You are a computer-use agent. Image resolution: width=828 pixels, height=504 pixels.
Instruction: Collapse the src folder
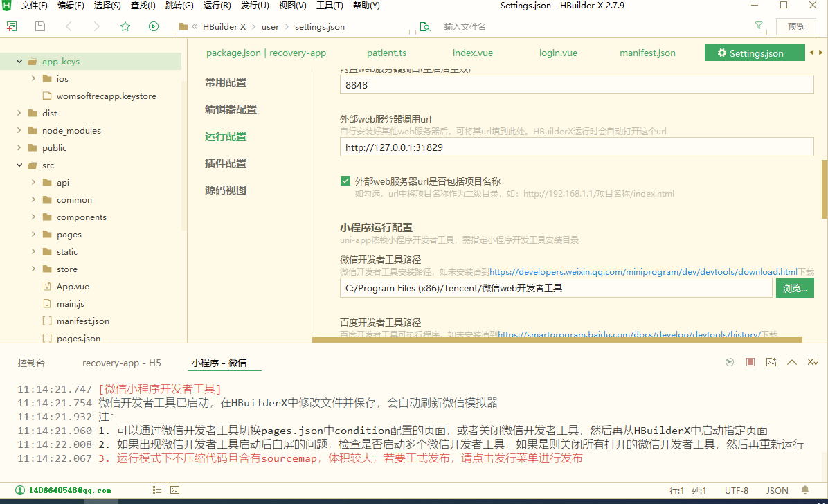pos(19,165)
